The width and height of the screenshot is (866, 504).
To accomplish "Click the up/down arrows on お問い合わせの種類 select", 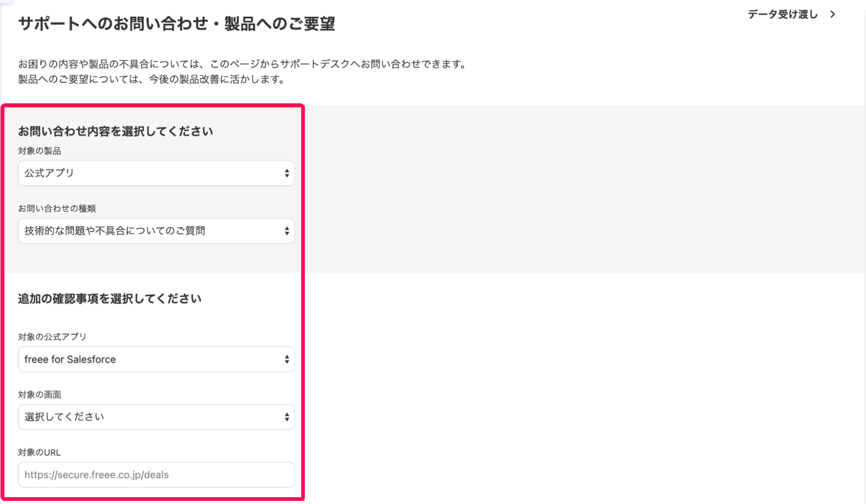I will [x=287, y=231].
